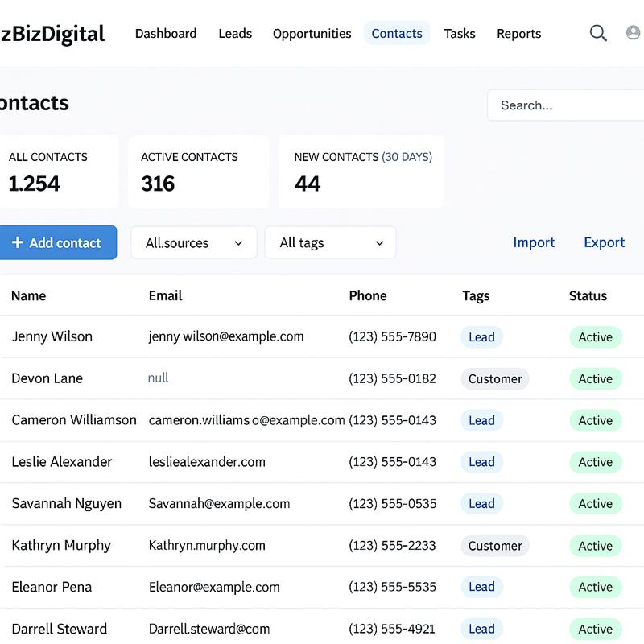Image resolution: width=644 pixels, height=644 pixels.
Task: Click the Import link
Action: click(534, 242)
